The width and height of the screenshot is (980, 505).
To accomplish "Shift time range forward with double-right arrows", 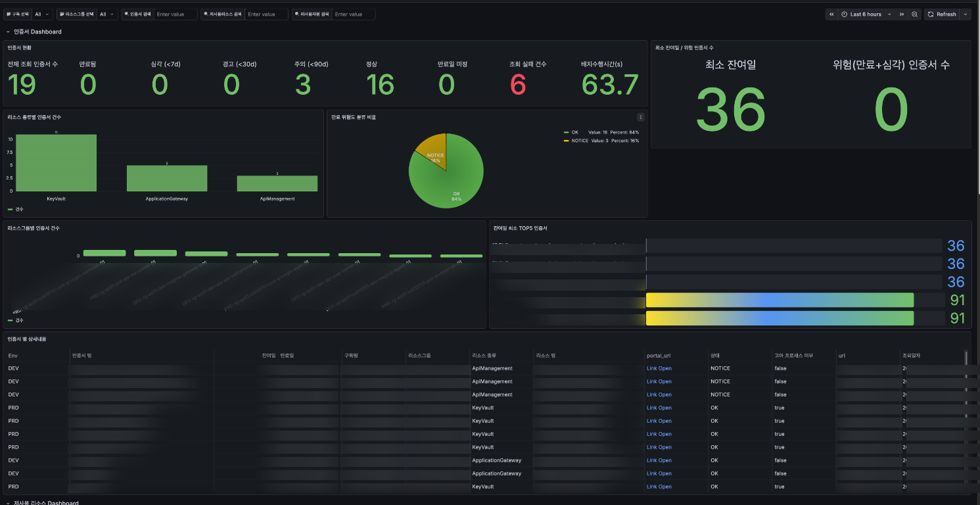I will point(901,14).
